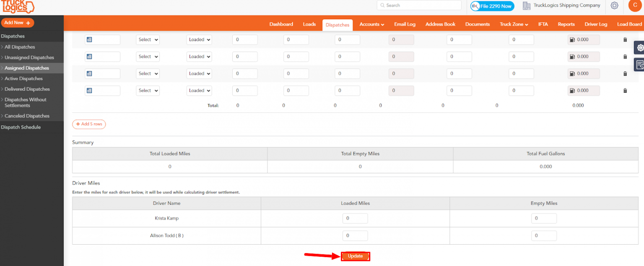This screenshot has width=644, height=266.
Task: Click Krista Kamp's Loaded Miles input field
Action: pyautogui.click(x=355, y=218)
